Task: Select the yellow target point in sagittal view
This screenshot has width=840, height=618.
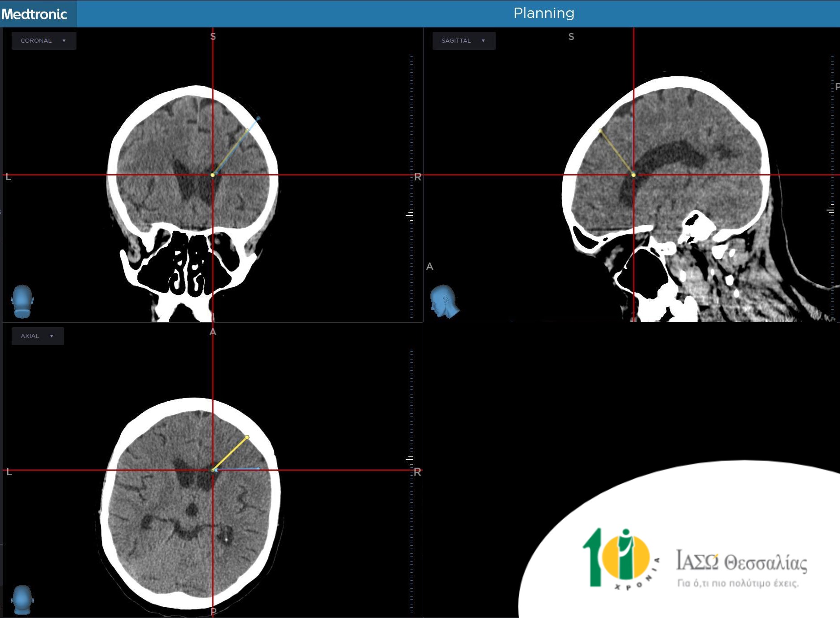Action: click(634, 175)
